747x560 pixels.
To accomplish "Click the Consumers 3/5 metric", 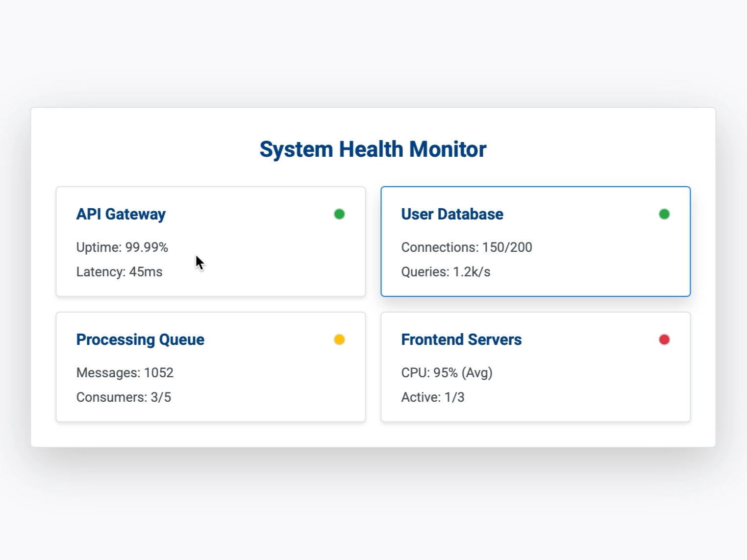I will pyautogui.click(x=124, y=397).
